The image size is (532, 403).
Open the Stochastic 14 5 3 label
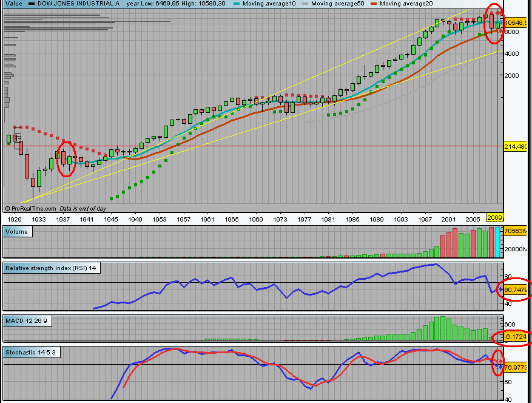(32, 353)
